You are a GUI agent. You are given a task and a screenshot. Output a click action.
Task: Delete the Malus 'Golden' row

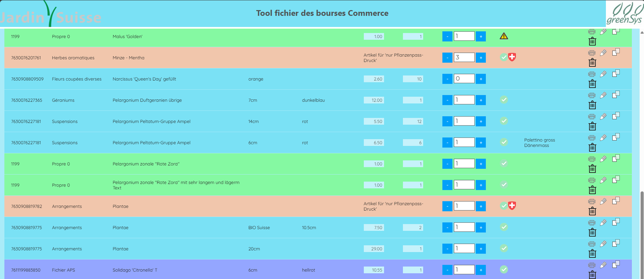click(592, 42)
